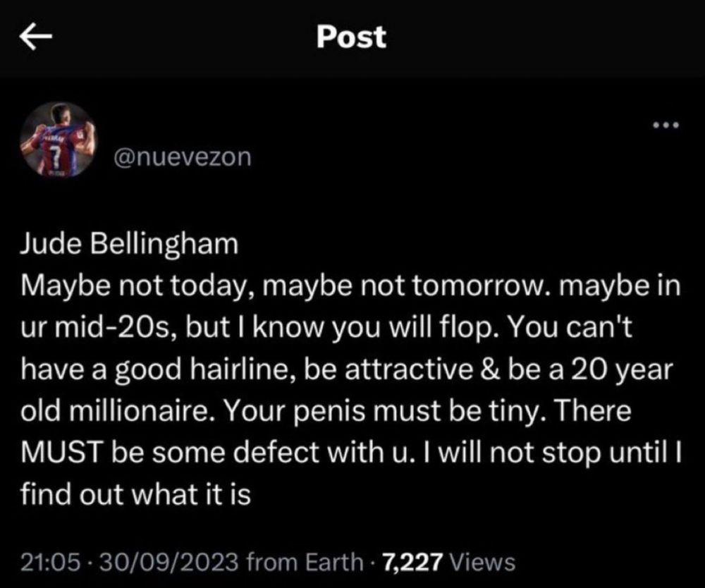This screenshot has height=588, width=705.
Task: Click the line starting "Maybe not today"
Action: click(x=350, y=287)
